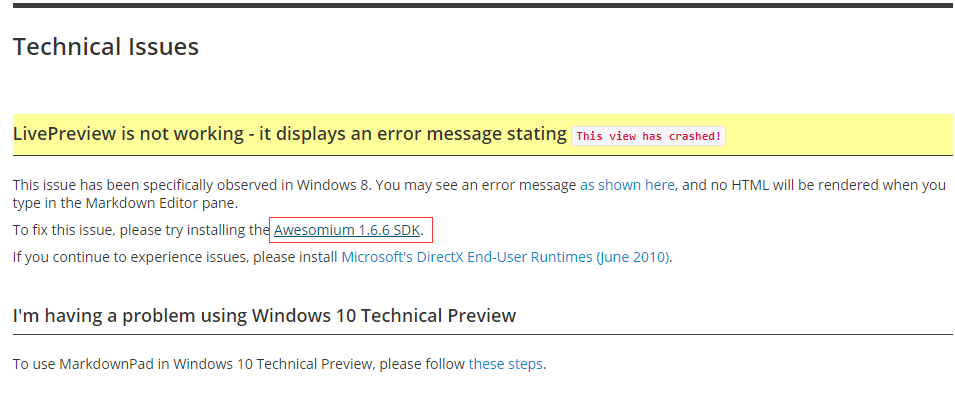The image size is (955, 411).
Task: Click the dark horizontal bar above Technical Issues
Action: pos(484,5)
